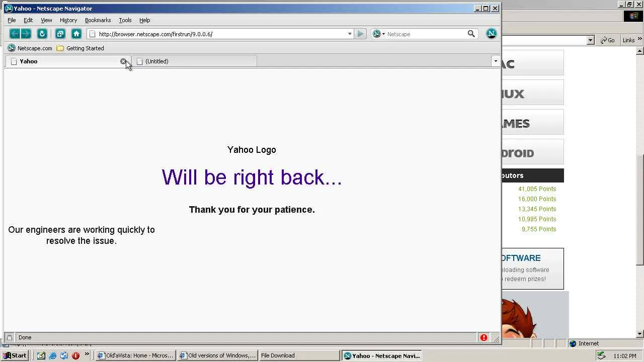The image size is (644, 362).
Task: Open the Help menu
Action: [145, 20]
